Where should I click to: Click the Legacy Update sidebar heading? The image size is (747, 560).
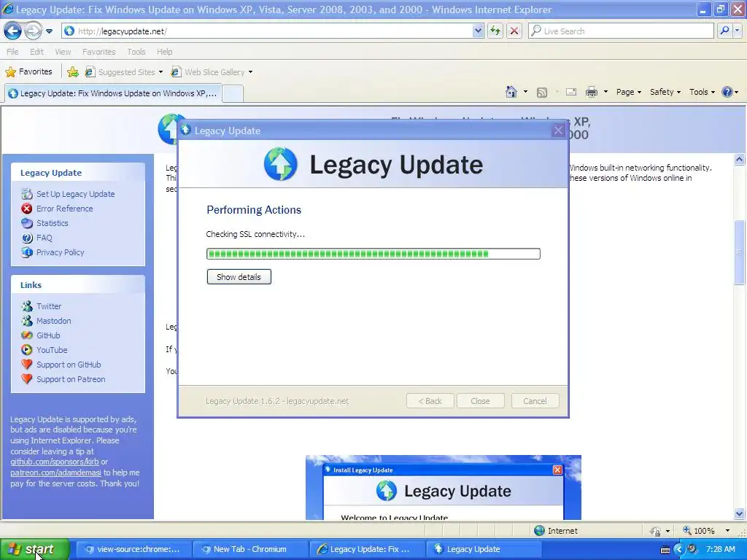pos(51,173)
